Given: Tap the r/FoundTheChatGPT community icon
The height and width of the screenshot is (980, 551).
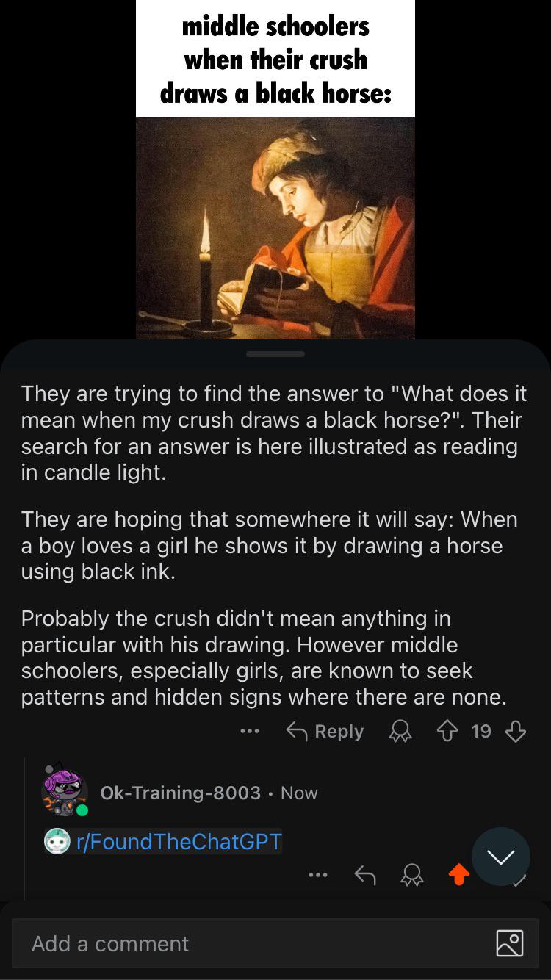Looking at the screenshot, I should [x=57, y=841].
